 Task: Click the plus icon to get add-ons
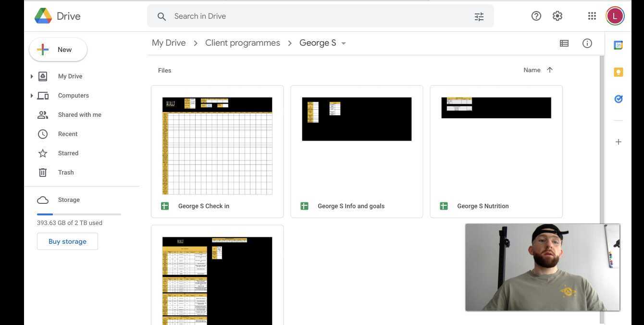pos(618,142)
